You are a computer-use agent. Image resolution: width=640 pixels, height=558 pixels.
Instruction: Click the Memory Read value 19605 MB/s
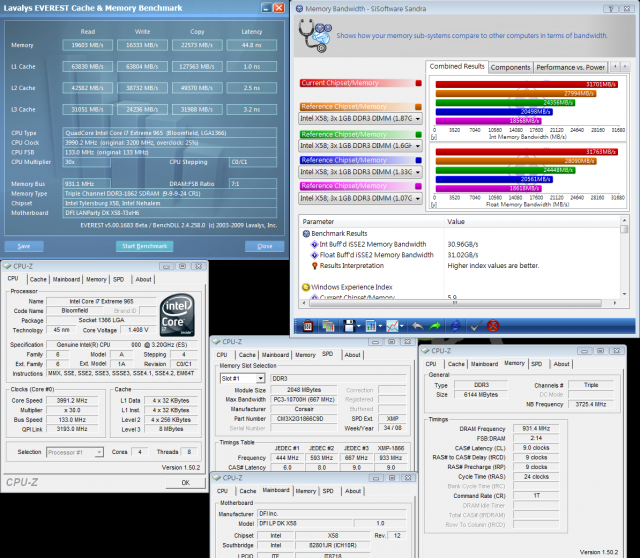(87, 45)
